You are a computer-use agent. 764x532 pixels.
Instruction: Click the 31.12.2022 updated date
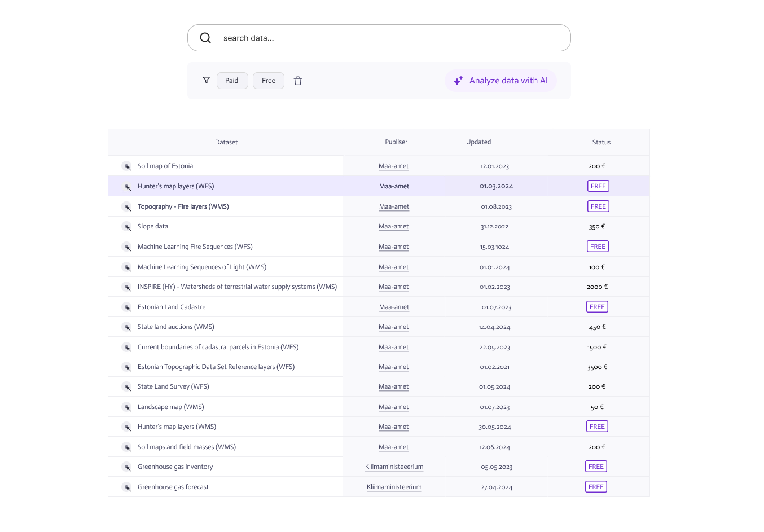click(x=495, y=227)
